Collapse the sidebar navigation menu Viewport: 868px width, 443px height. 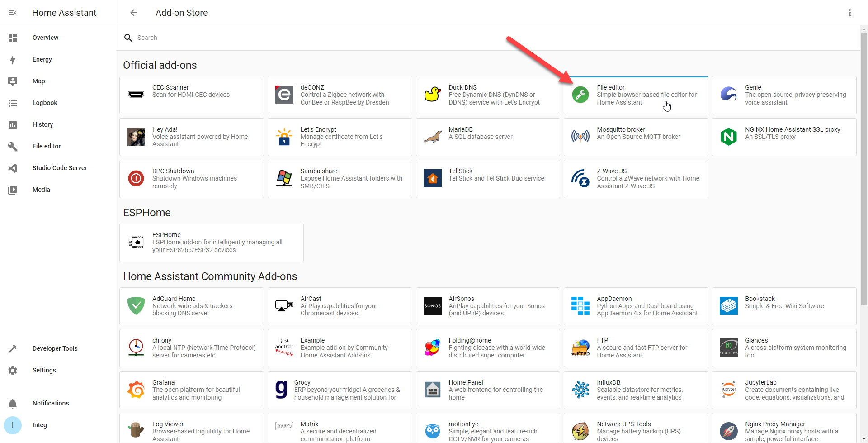[x=13, y=13]
